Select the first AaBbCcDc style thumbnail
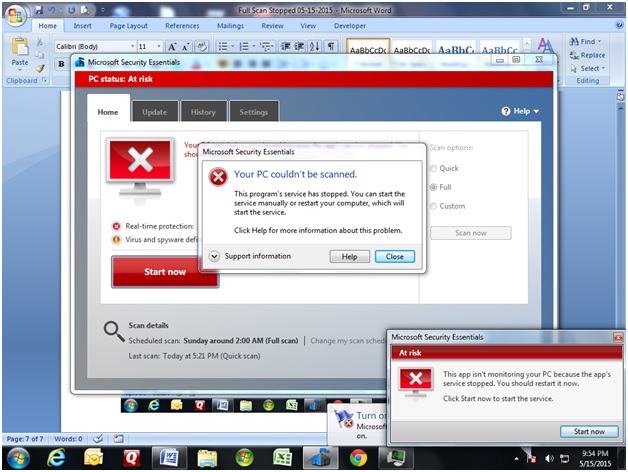 pos(368,47)
